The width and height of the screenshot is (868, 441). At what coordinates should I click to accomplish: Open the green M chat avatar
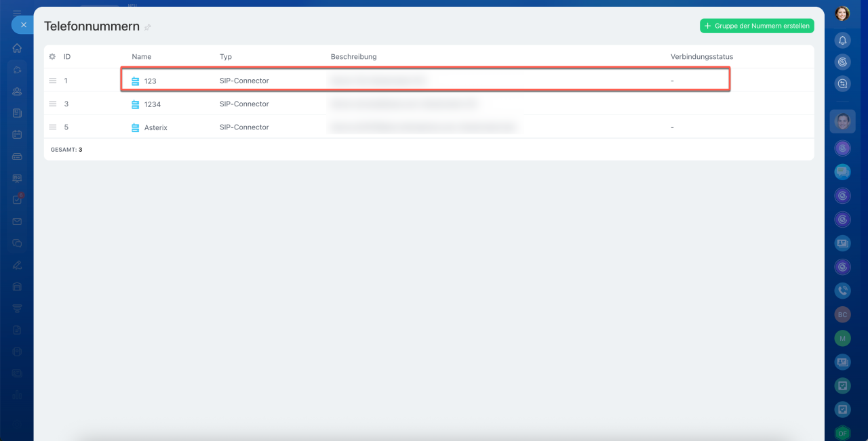[x=842, y=338]
